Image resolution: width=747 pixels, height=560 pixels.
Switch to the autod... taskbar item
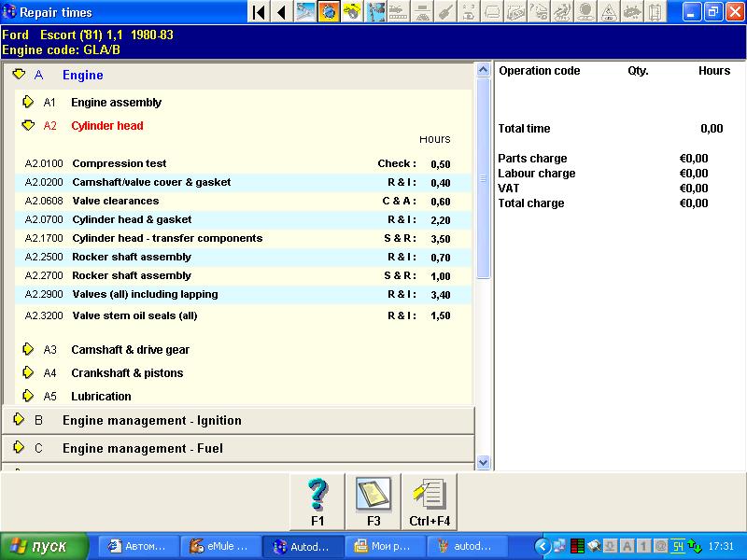coord(467,546)
